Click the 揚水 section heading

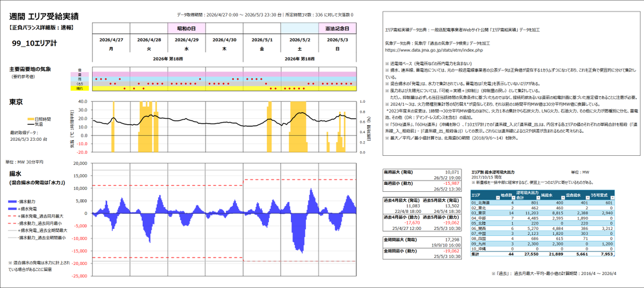point(15,173)
